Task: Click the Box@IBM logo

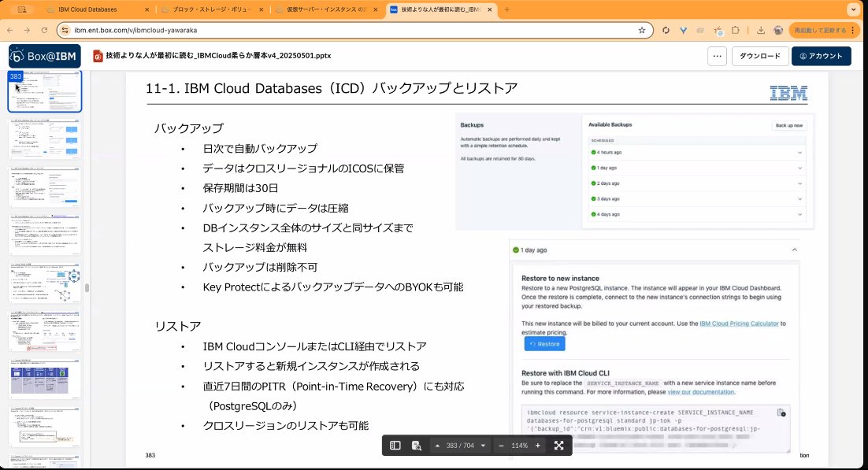Action: 45,56
